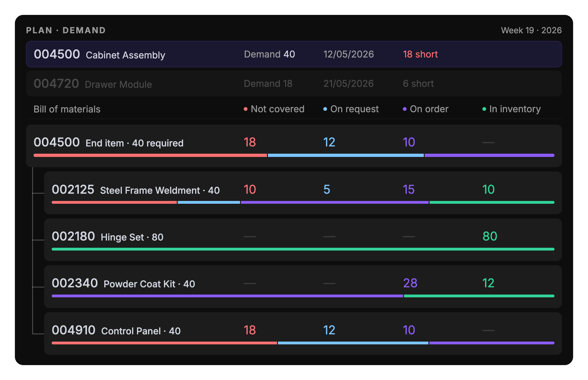Click the blue On request legend dot
The width and height of the screenshot is (588, 380).
click(325, 109)
